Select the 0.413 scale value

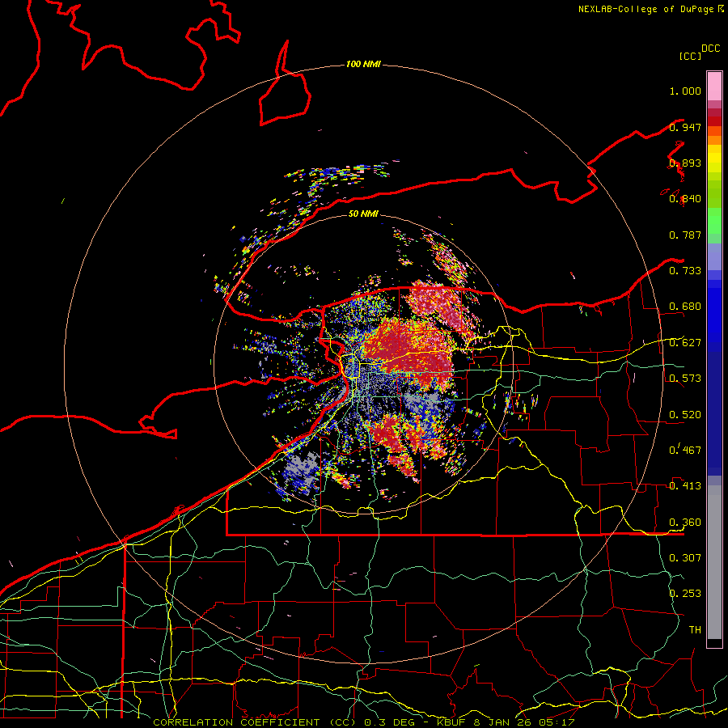(685, 486)
